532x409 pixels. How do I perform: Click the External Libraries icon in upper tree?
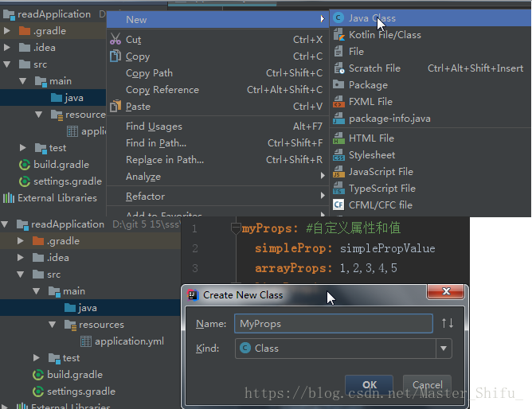point(9,198)
